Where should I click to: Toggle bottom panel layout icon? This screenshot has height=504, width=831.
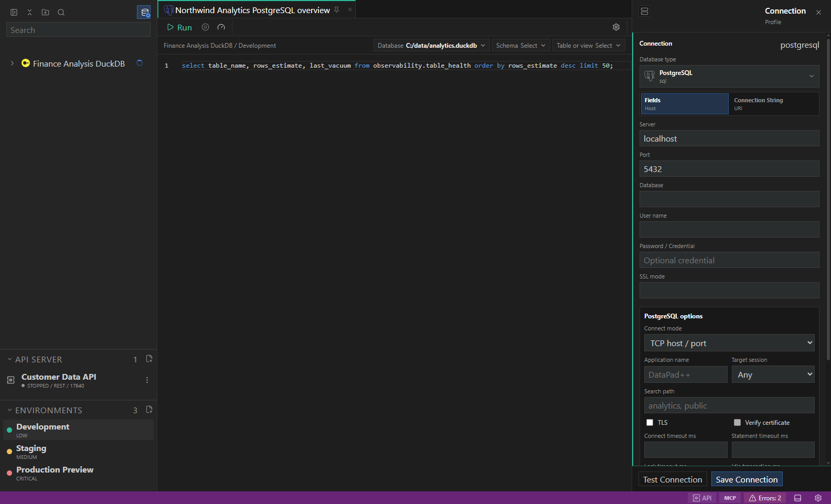point(797,498)
